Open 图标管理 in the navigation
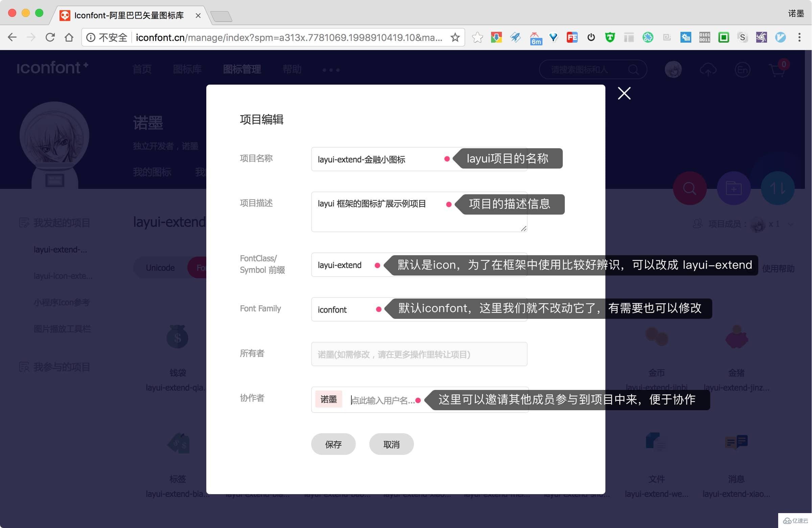This screenshot has height=528, width=812. (x=242, y=69)
